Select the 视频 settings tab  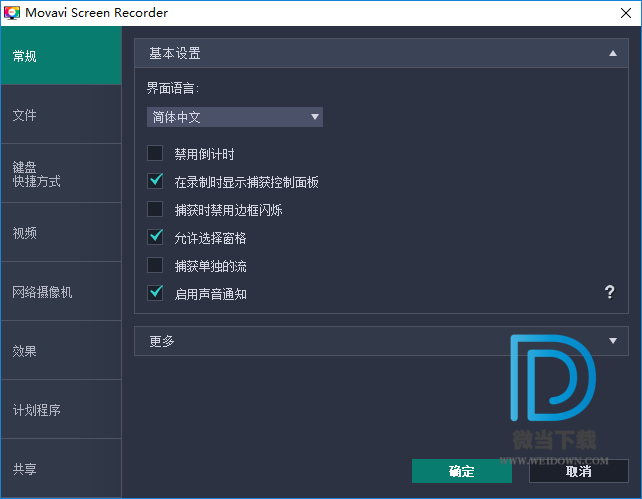coord(61,233)
